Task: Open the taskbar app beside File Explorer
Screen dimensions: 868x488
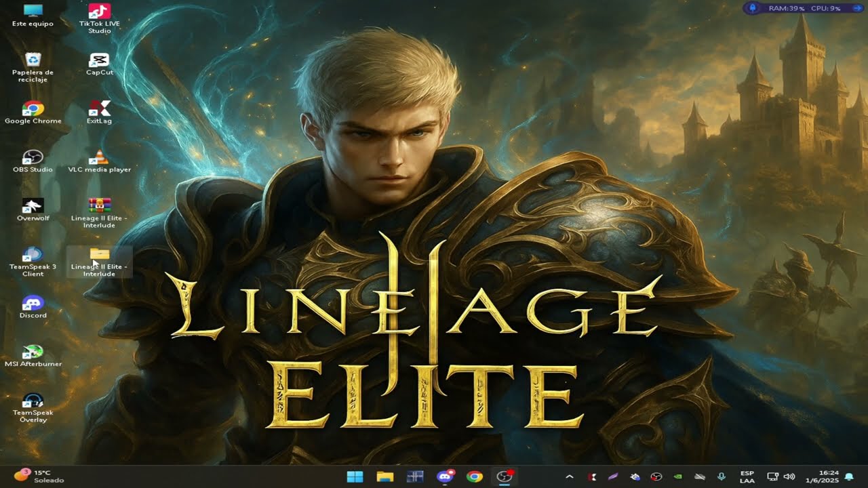Action: point(415,476)
